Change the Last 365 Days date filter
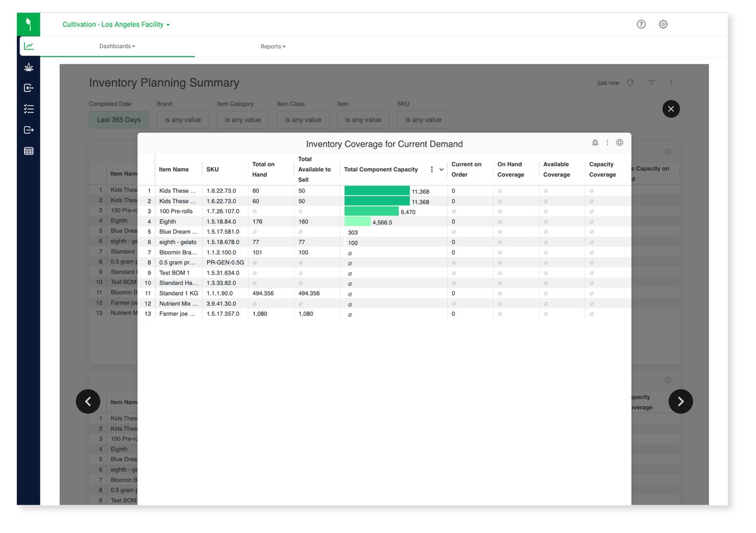Screen dimensions: 756x533 (x=118, y=120)
